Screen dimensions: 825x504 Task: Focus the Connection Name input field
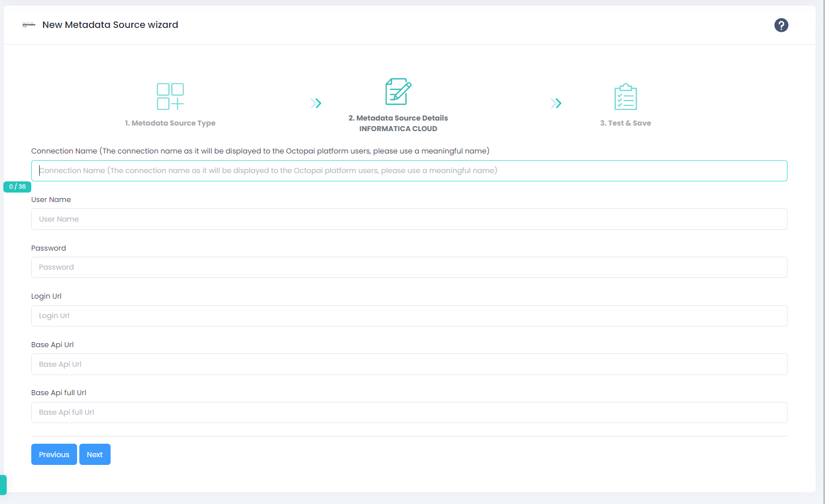(x=409, y=171)
